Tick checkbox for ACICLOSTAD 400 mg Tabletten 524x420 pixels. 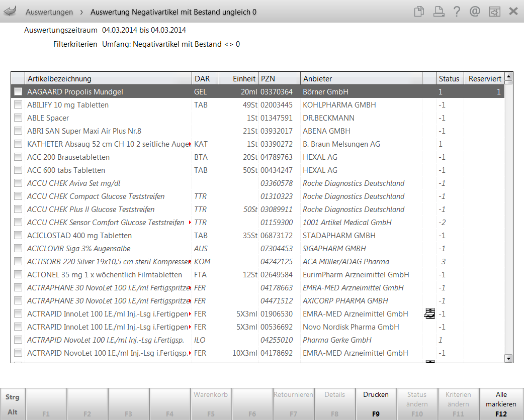point(18,236)
